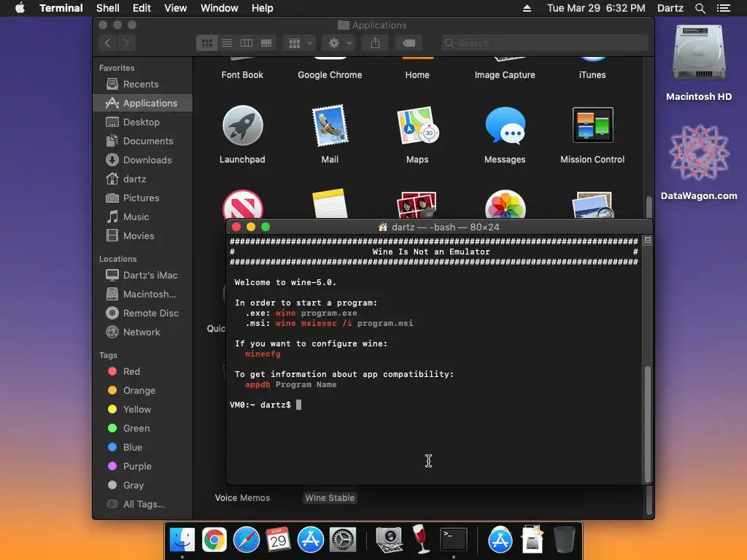Open Mission Control app icon

click(592, 125)
